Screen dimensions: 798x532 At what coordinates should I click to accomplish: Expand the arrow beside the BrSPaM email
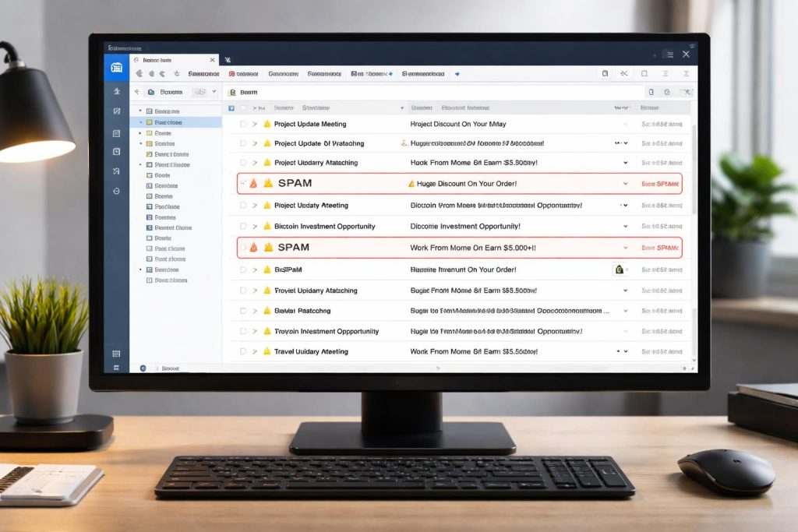255,270
